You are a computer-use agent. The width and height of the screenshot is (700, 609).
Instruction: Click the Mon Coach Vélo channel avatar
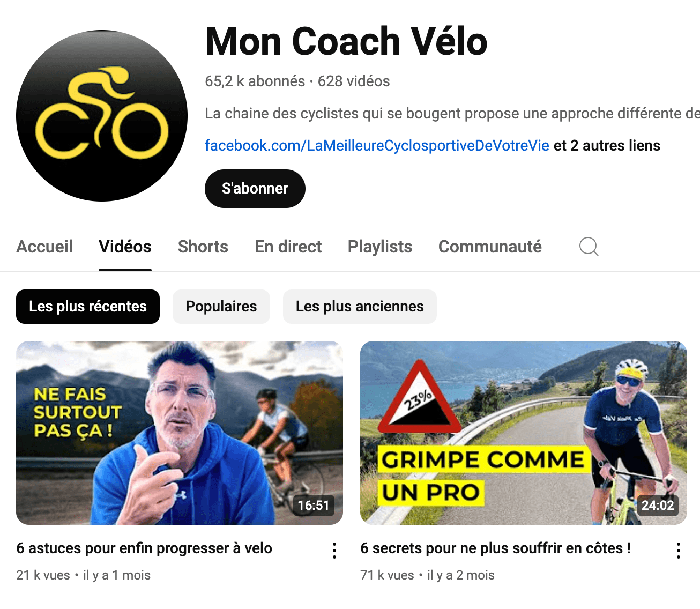(x=102, y=116)
